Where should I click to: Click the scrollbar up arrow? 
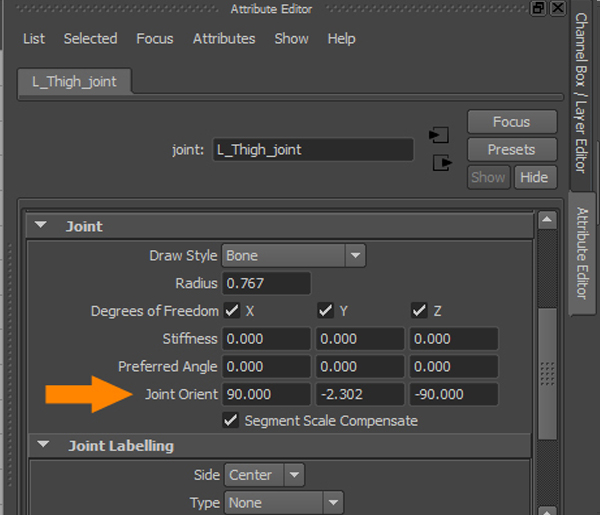[547, 220]
